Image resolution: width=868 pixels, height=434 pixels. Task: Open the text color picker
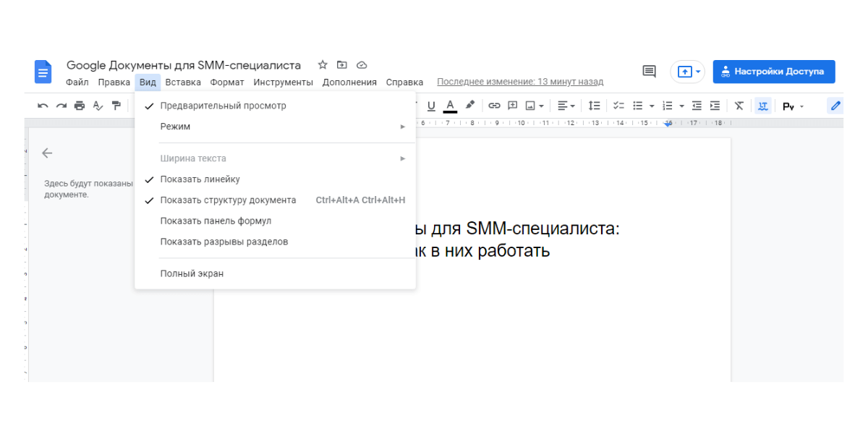coord(450,106)
